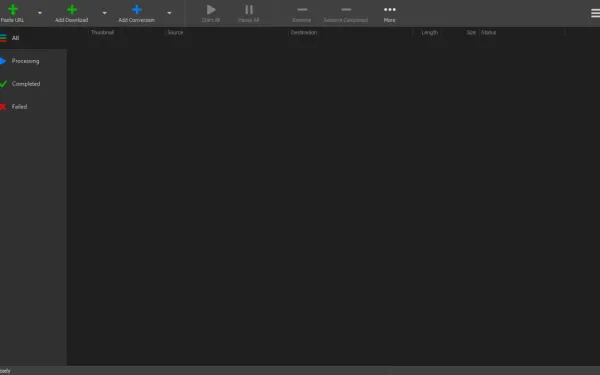Click the green Paste URL plus icon
This screenshot has width=600, height=375.
click(x=13, y=10)
